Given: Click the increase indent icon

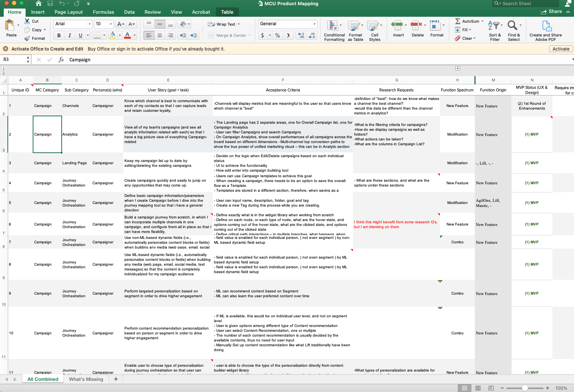Looking at the screenshot, I should tap(194, 35).
